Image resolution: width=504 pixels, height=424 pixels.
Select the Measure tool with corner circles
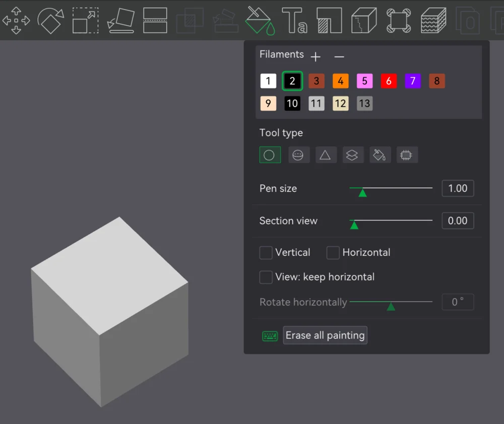[x=399, y=21]
